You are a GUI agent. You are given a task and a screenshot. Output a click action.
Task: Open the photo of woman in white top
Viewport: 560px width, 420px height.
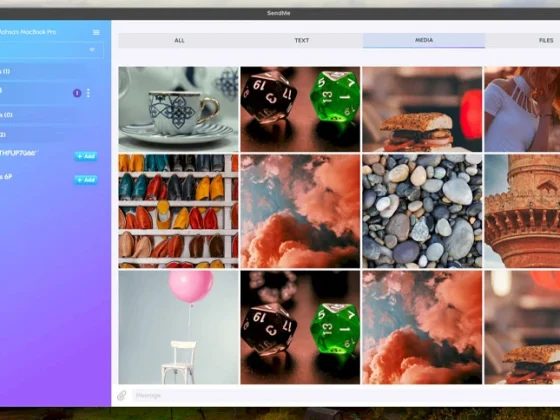pos(522,109)
